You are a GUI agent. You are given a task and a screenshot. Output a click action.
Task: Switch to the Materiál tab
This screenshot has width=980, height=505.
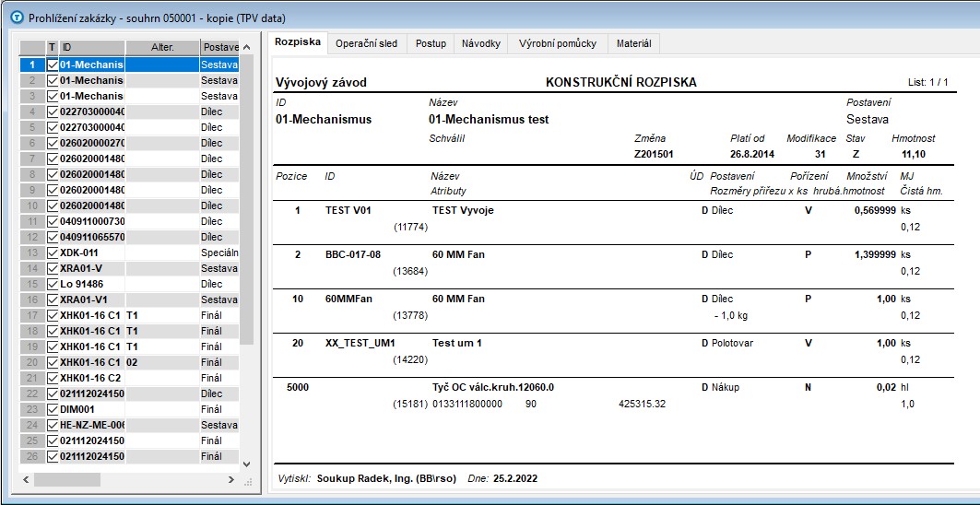coord(633,43)
